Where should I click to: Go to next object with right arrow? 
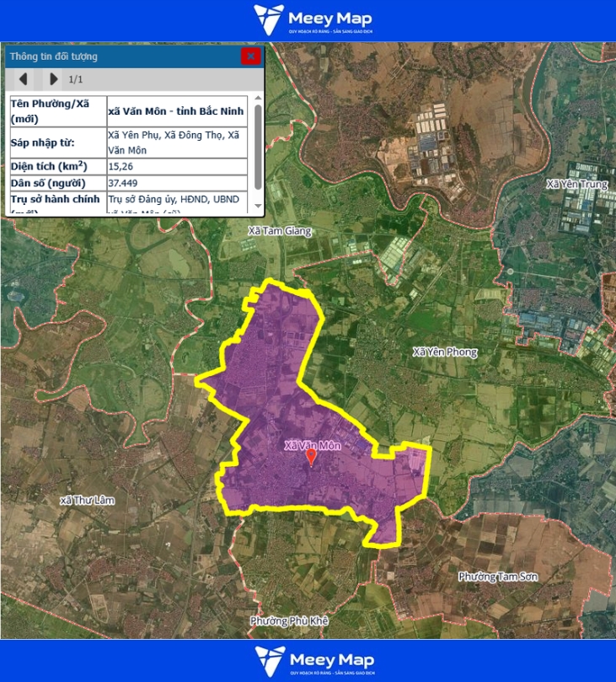click(53, 79)
